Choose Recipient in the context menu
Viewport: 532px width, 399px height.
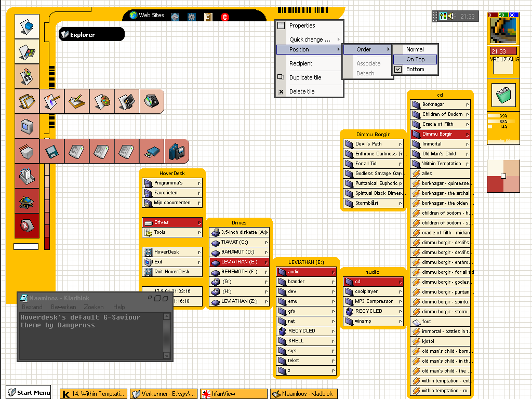pos(309,63)
